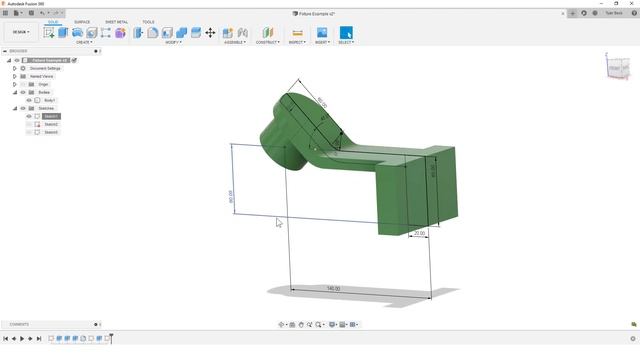Viewport: 640px width, 360px height.
Task: Select the Failure Example v2 document tab
Action: [x=313, y=13]
